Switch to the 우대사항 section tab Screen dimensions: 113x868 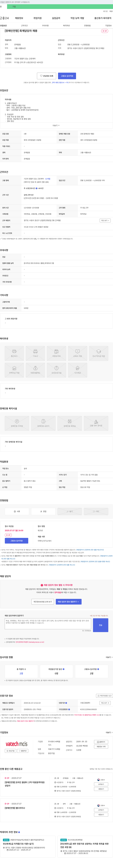(45, 26)
